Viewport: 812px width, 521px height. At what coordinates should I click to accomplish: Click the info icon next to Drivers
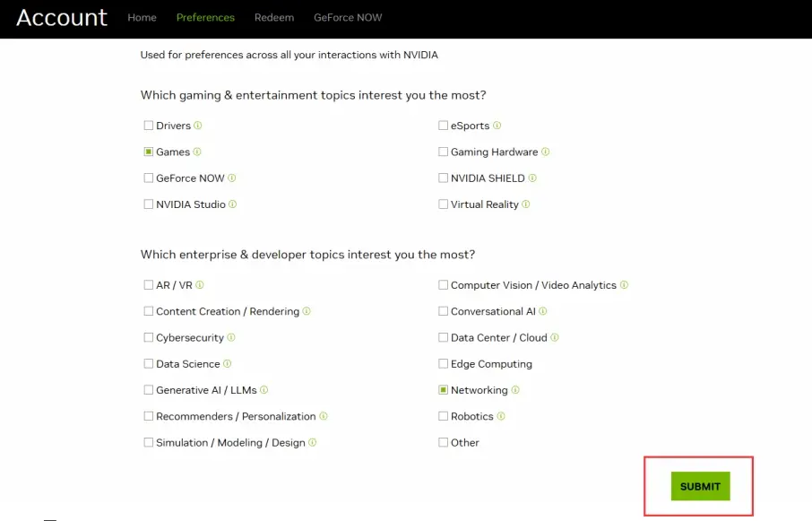click(198, 126)
